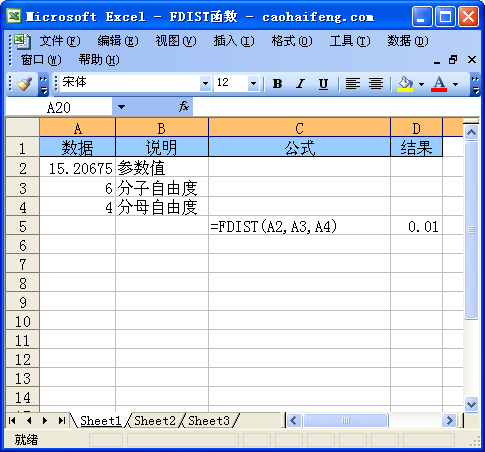The width and height of the screenshot is (485, 452).
Task: Select row 10 header
Action: pyautogui.click(x=23, y=321)
